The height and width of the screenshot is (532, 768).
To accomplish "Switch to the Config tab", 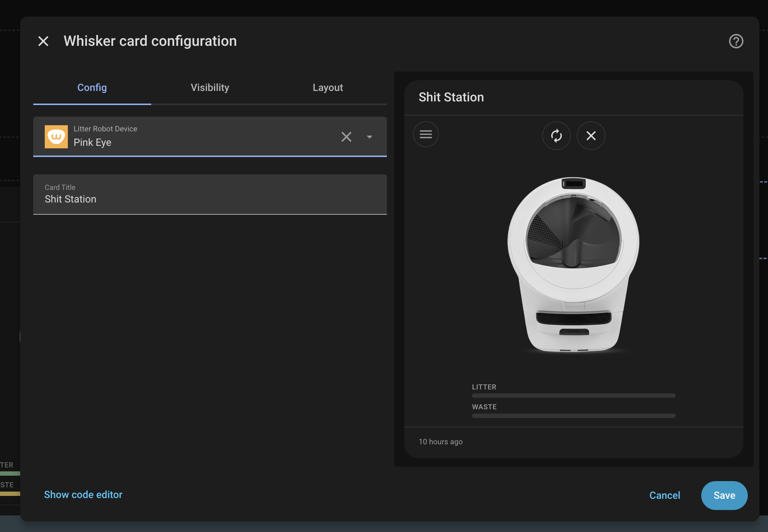I will click(92, 88).
